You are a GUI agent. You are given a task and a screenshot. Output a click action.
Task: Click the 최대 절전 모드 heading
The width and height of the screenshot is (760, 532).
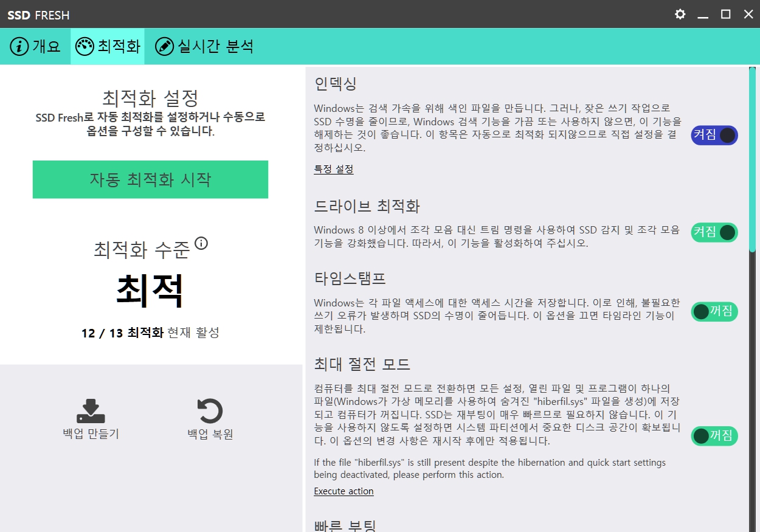pos(362,364)
